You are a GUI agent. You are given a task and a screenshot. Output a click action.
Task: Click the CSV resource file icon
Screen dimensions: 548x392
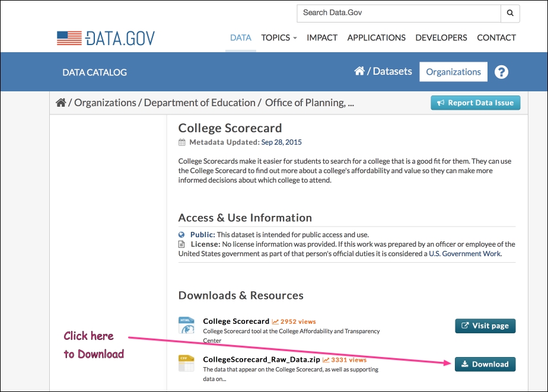click(186, 364)
